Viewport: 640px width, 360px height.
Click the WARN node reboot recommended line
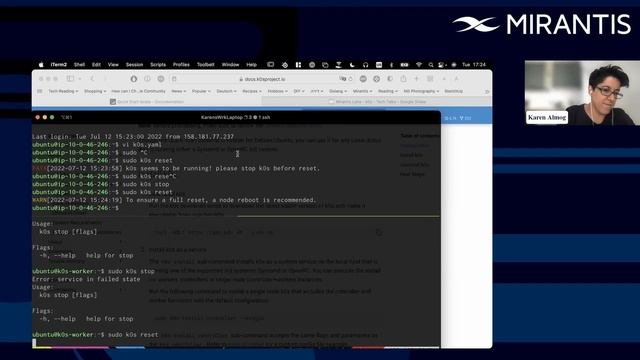174,200
